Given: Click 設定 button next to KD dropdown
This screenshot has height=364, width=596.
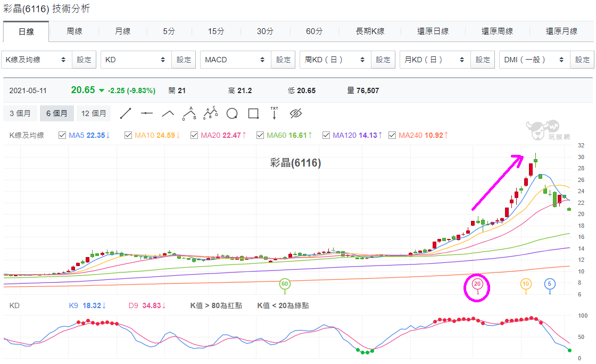Looking at the screenshot, I should [x=184, y=60].
